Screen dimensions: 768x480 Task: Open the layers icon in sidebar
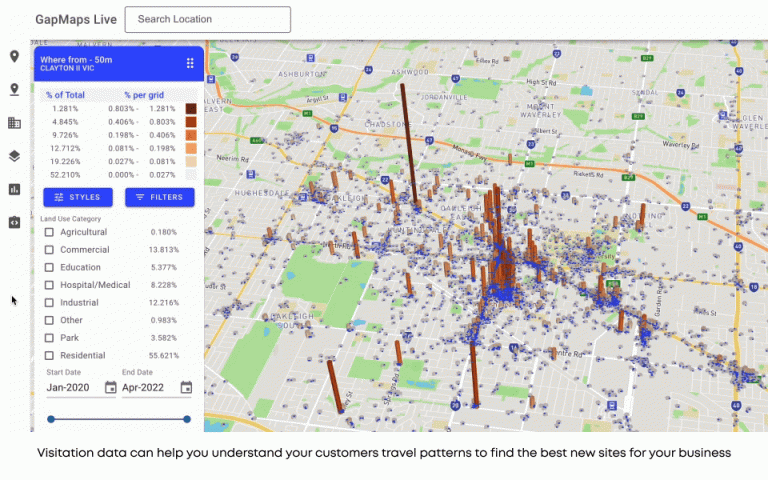tap(14, 156)
